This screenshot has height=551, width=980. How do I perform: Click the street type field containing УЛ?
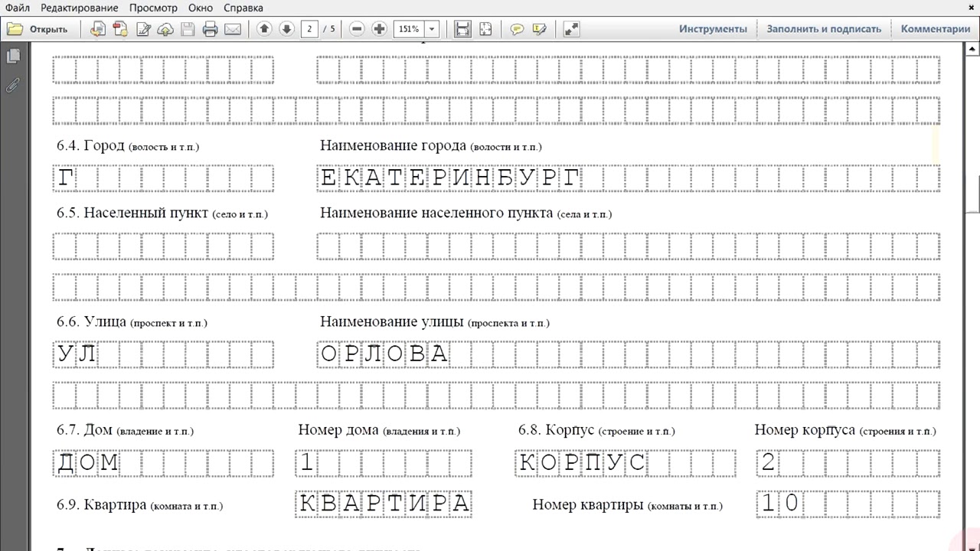(x=163, y=354)
